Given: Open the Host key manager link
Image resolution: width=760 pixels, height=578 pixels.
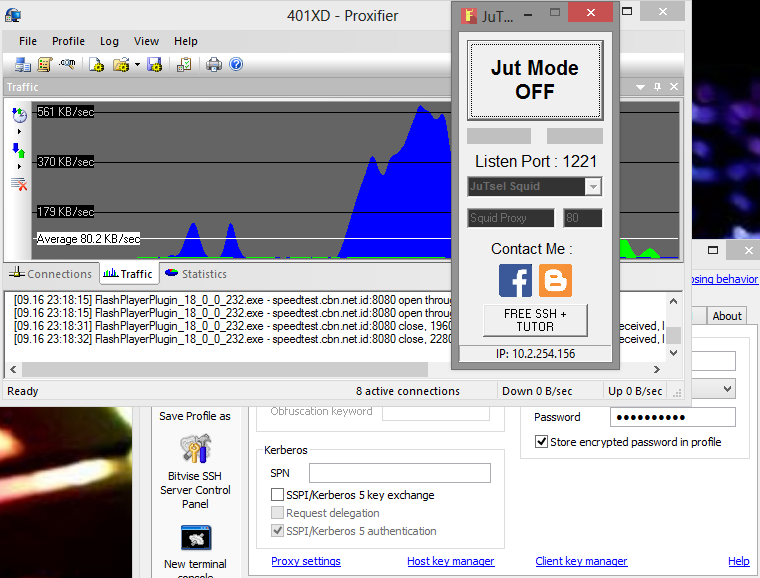Looking at the screenshot, I should (x=451, y=561).
